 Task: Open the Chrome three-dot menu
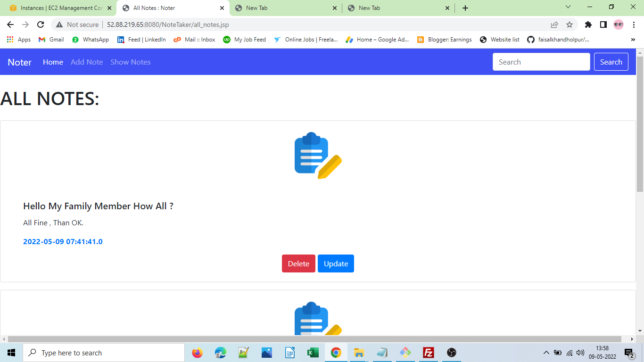[x=634, y=25]
